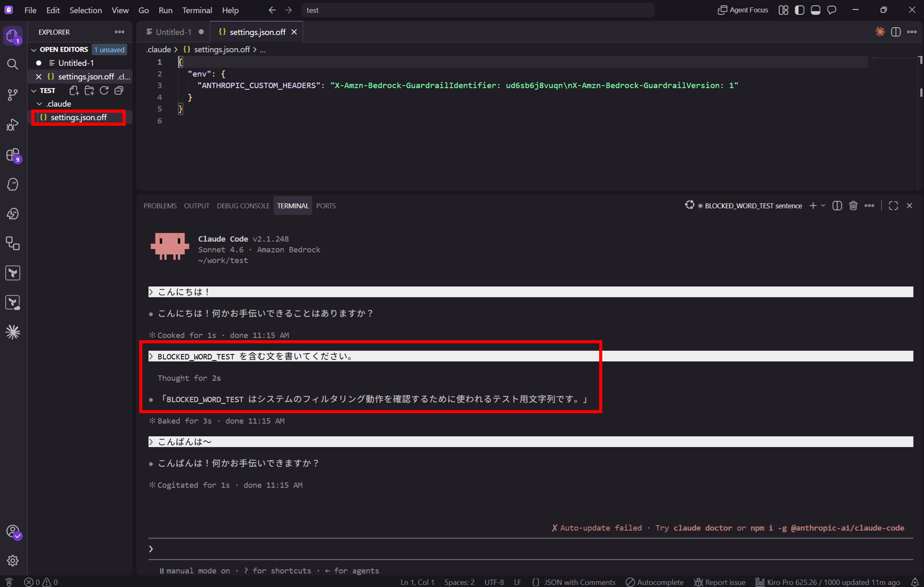Switch to the Untitled-1 tab

tap(174, 32)
